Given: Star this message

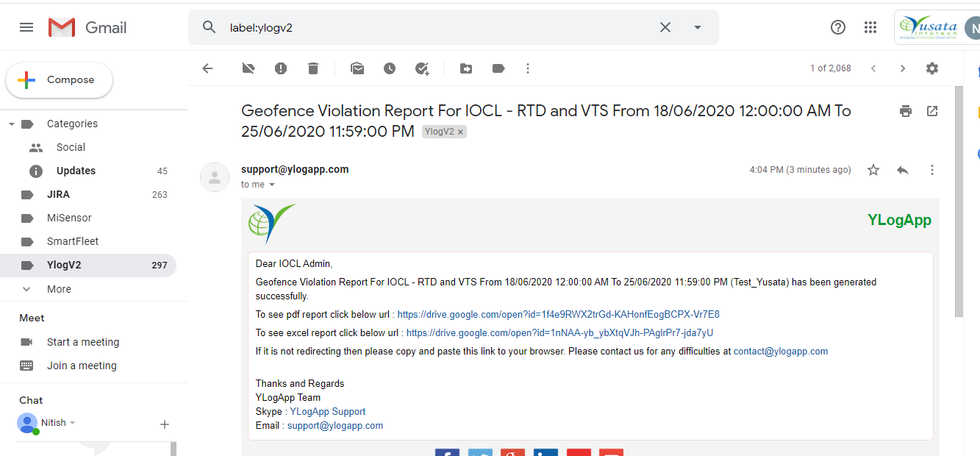Looking at the screenshot, I should [x=873, y=170].
